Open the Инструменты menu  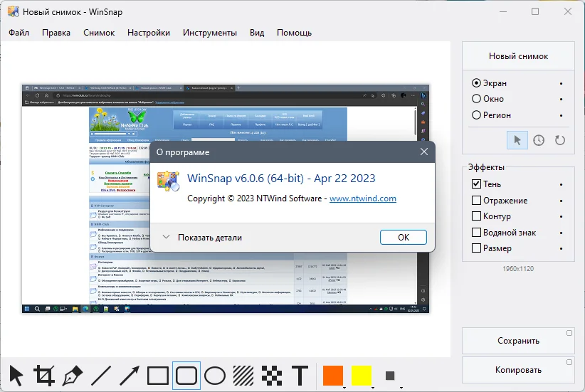coord(210,33)
